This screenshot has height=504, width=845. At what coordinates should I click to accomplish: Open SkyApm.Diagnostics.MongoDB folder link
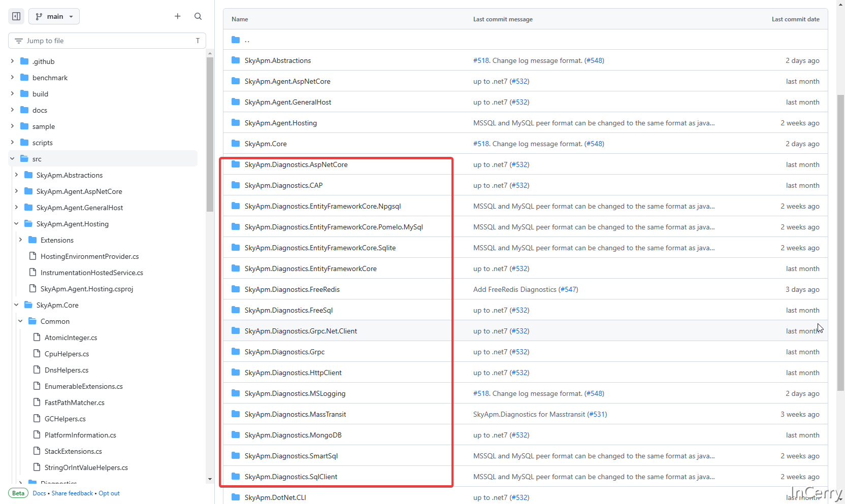click(293, 435)
